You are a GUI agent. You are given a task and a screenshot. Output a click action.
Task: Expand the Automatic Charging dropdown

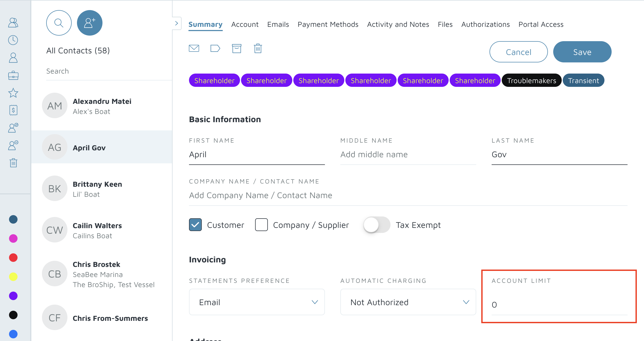click(408, 302)
